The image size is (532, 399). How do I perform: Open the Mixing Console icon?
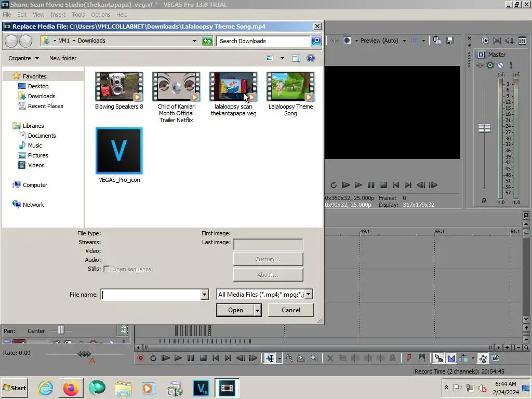point(522,41)
